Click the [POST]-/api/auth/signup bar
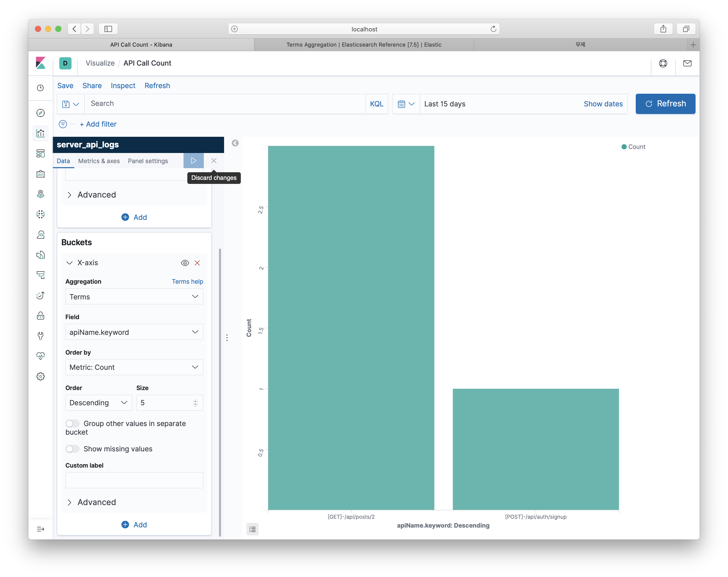Screen dimensions: 728x577 (536, 449)
